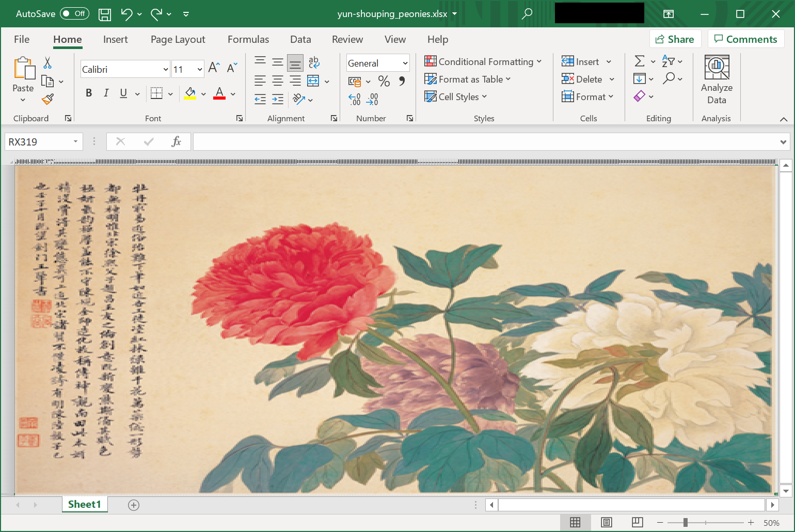Click the Orientation angled text icon

pos(299,99)
